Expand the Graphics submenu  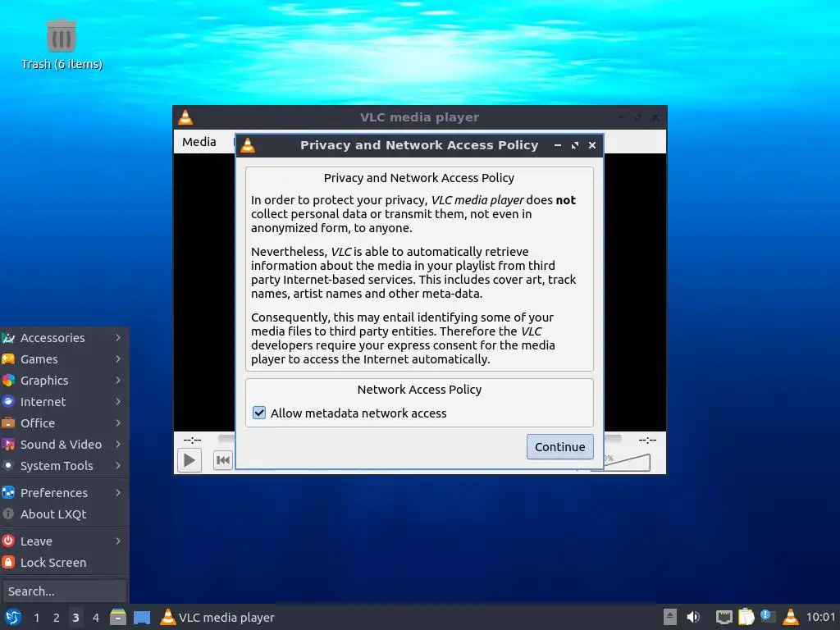tap(64, 381)
